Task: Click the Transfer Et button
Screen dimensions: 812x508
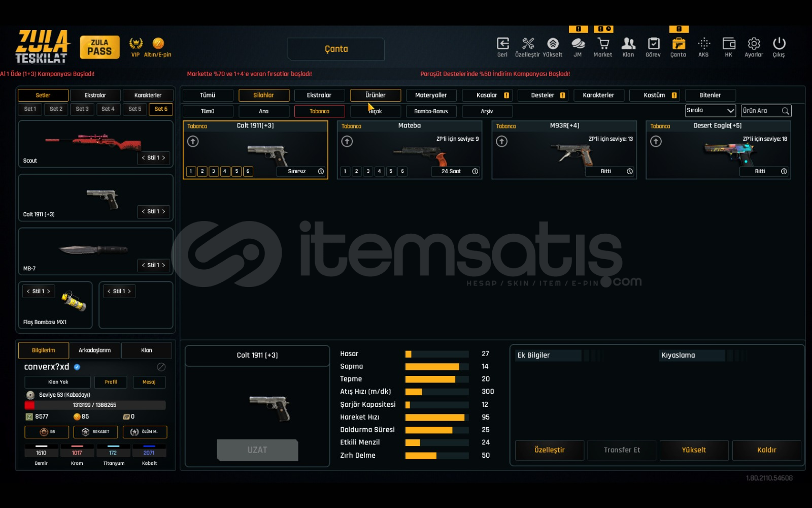Action: (x=622, y=450)
